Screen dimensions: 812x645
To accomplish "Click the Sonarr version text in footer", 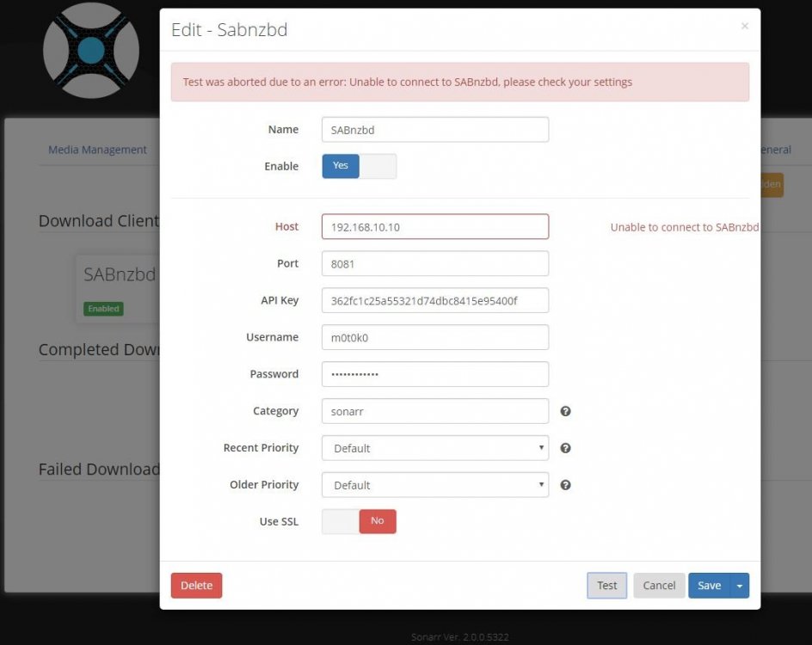I will click(460, 636).
